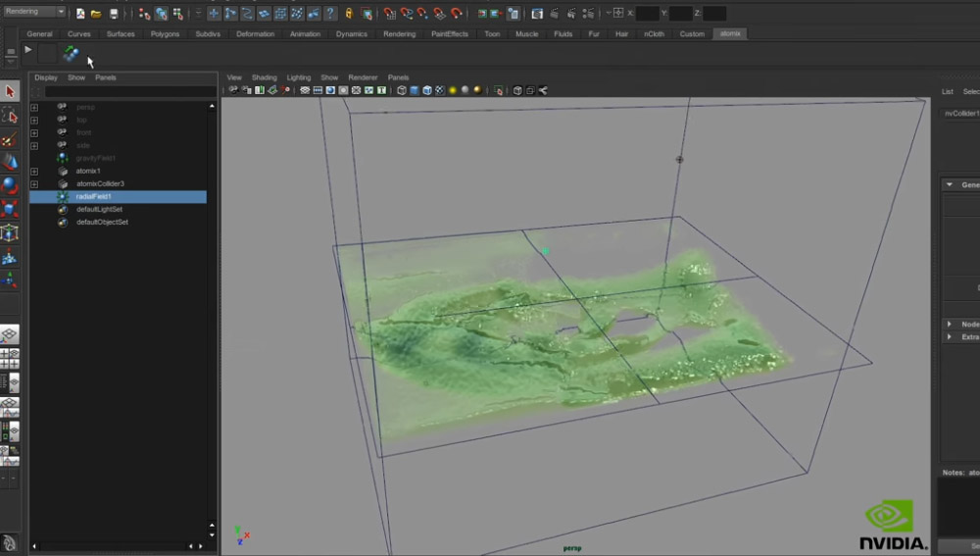Render the current frame with clapperboard icon
Image resolution: width=980 pixels, height=556 pixels.
click(554, 13)
